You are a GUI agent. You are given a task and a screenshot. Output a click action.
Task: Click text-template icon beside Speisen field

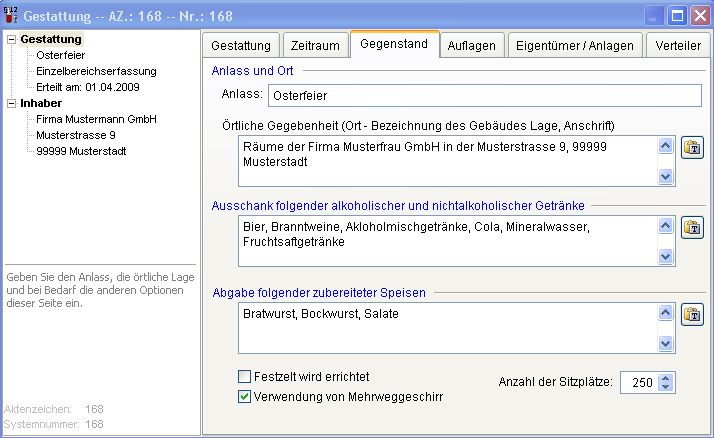692,315
